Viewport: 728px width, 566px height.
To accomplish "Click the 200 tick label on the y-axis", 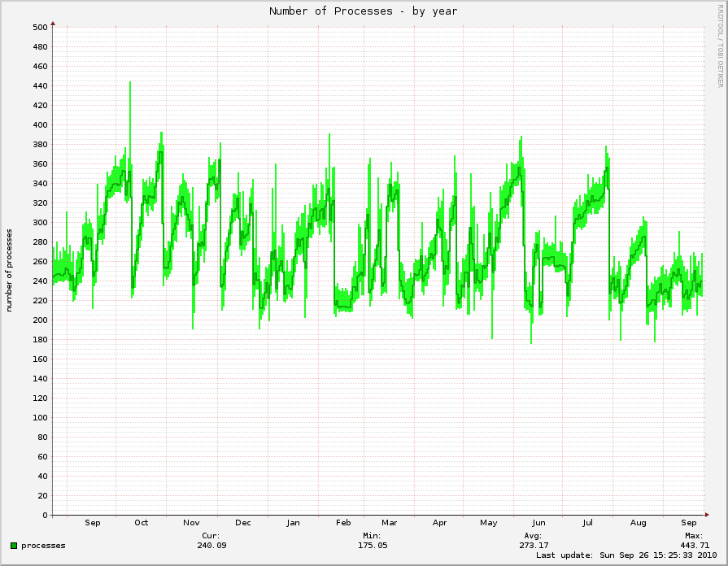I will point(40,320).
